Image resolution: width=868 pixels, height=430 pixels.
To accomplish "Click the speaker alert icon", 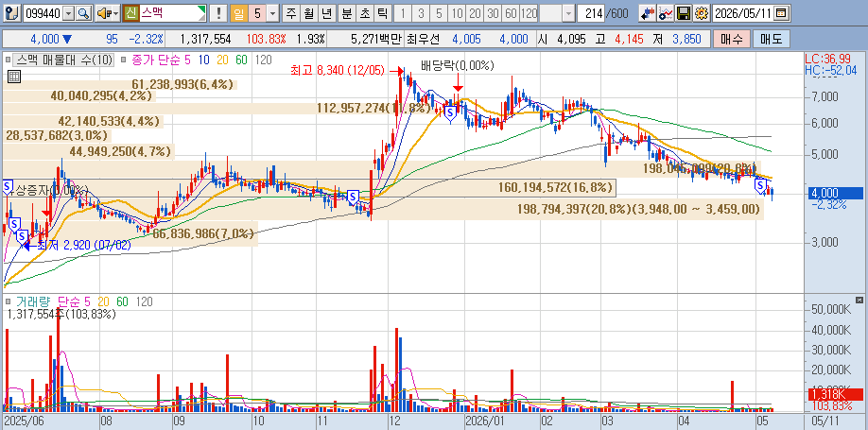I will [103, 13].
